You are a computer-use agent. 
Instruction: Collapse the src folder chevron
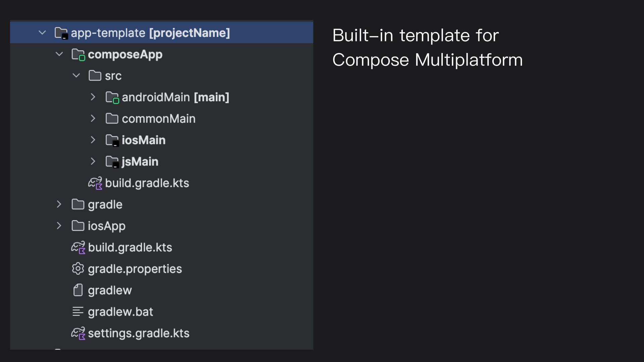coord(76,75)
